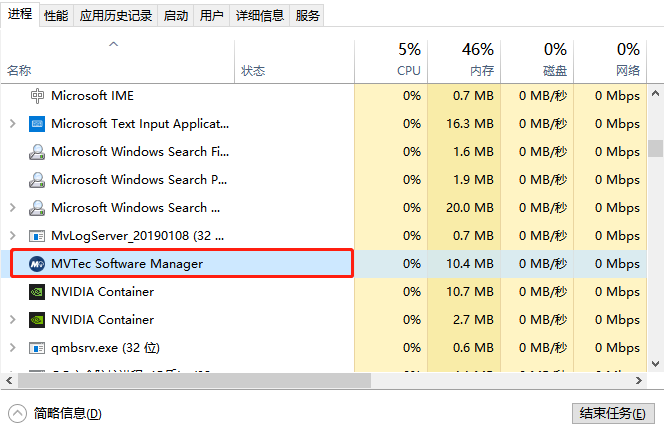Click the Microsoft Windows Search P... icon
Viewport: 664px width, 438px height.
click(37, 180)
